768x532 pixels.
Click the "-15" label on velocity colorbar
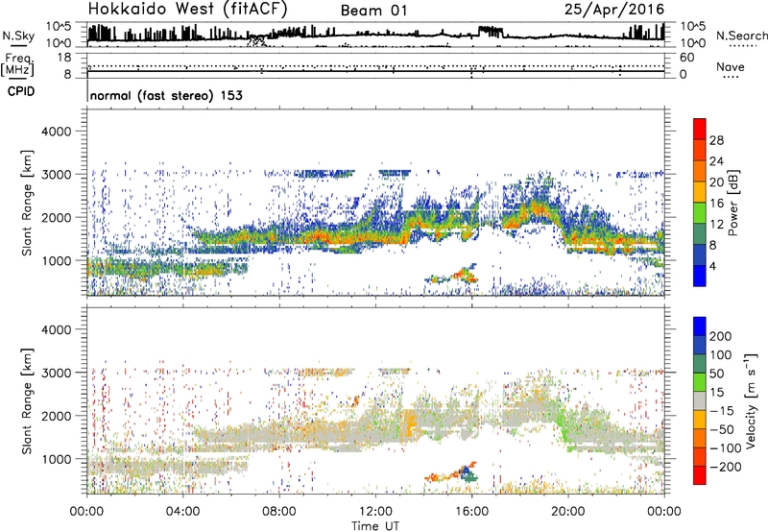(721, 411)
